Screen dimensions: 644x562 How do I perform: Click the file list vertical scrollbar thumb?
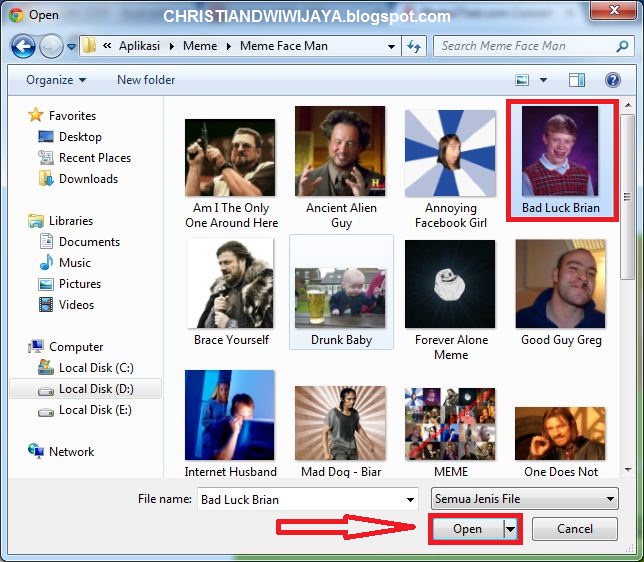pos(628,197)
